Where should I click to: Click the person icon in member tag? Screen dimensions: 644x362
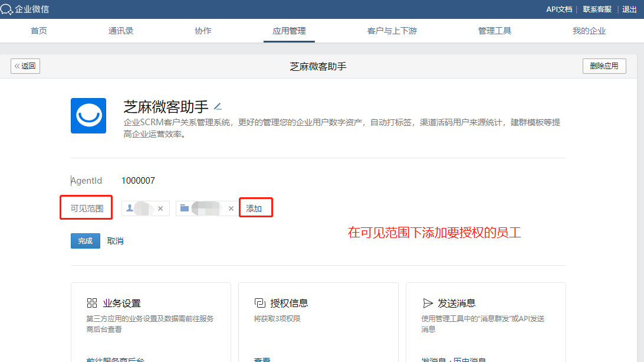(x=130, y=208)
